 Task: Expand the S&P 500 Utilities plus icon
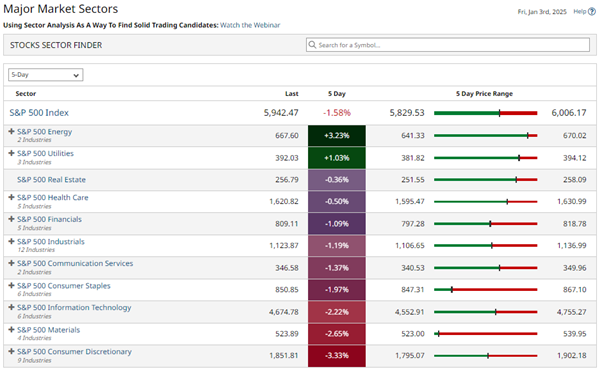point(12,153)
